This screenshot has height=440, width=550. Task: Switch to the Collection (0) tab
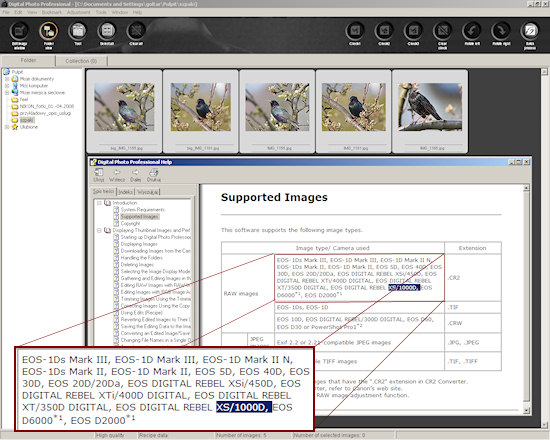click(x=81, y=61)
